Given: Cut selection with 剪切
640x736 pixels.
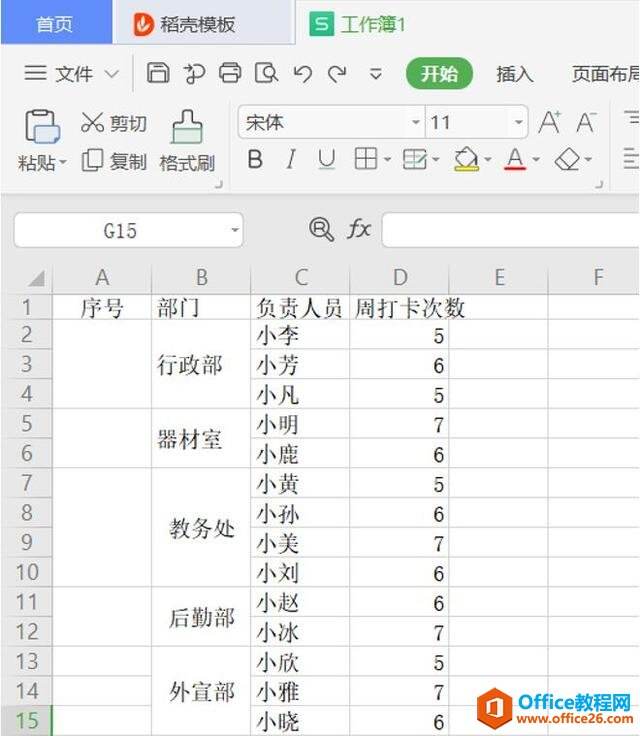Looking at the screenshot, I should coord(114,123).
